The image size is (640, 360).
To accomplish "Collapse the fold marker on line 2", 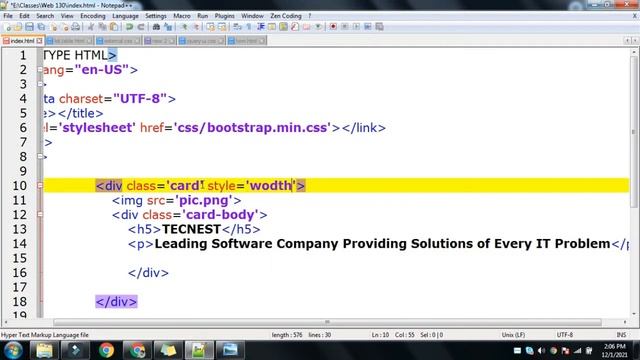I will (x=40, y=70).
